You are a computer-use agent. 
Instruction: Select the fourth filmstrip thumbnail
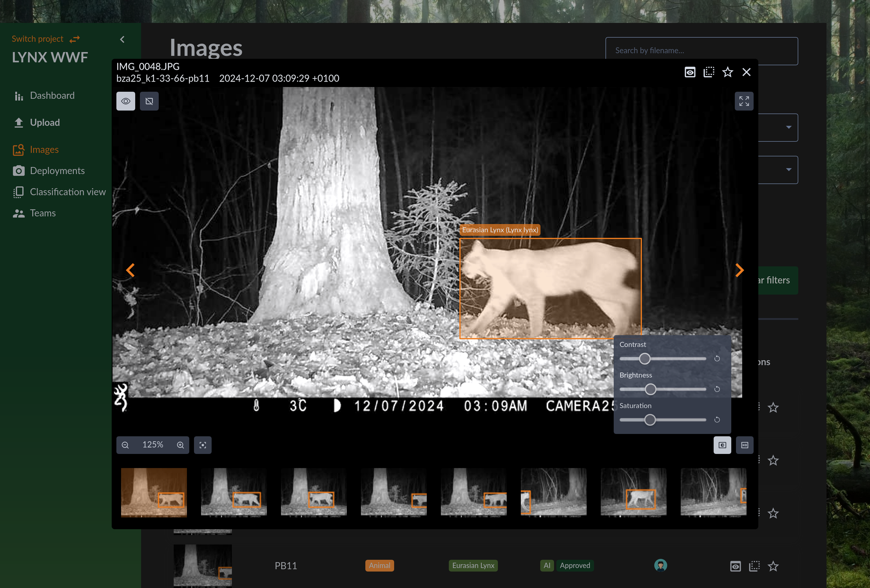(x=394, y=493)
